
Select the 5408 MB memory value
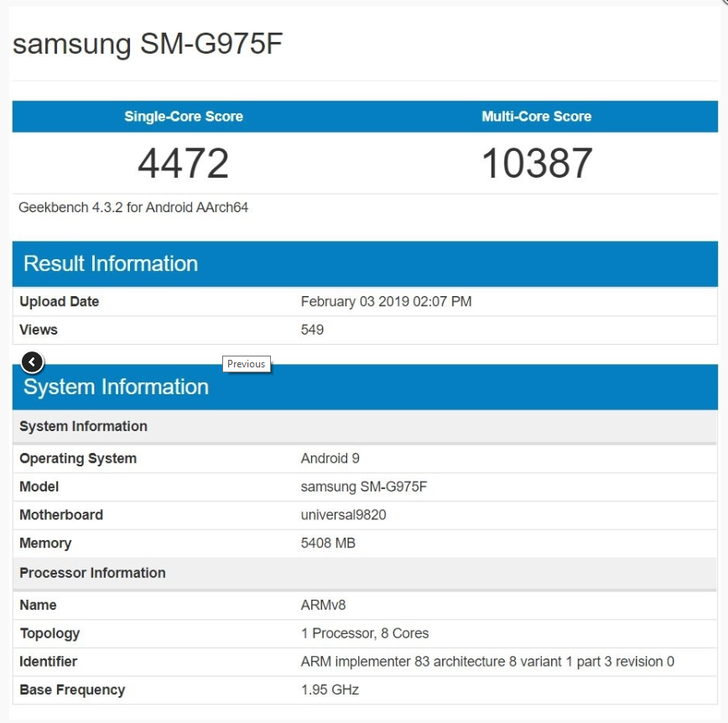(328, 544)
